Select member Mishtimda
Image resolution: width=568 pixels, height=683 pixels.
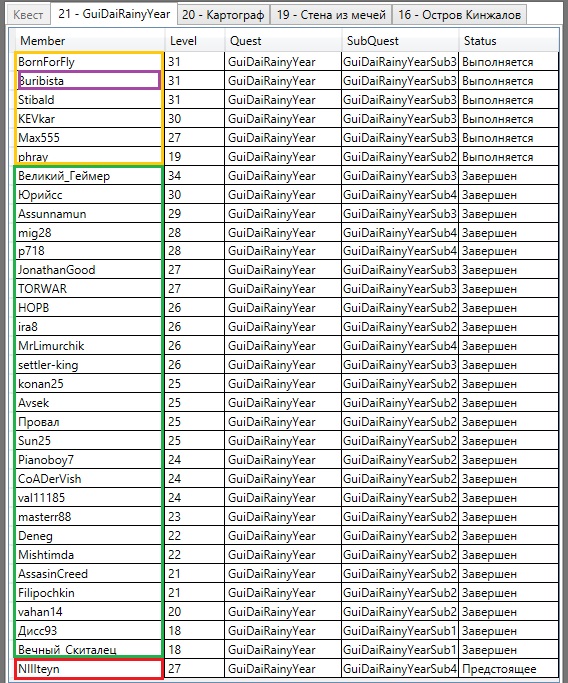click(x=89, y=555)
